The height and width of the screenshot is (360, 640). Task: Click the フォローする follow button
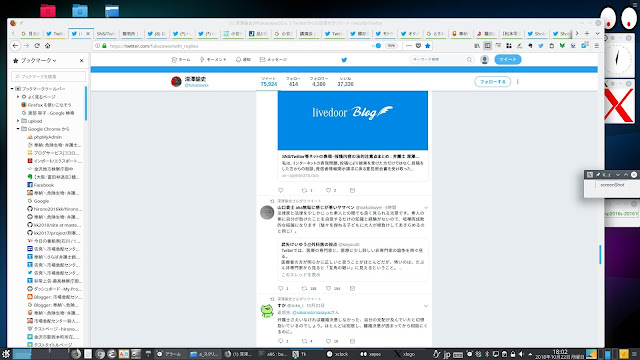click(x=493, y=82)
